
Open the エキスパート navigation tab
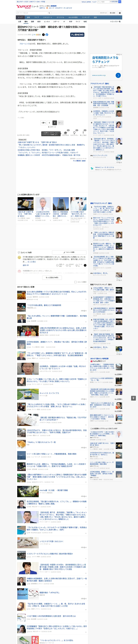(x=48, y=17)
